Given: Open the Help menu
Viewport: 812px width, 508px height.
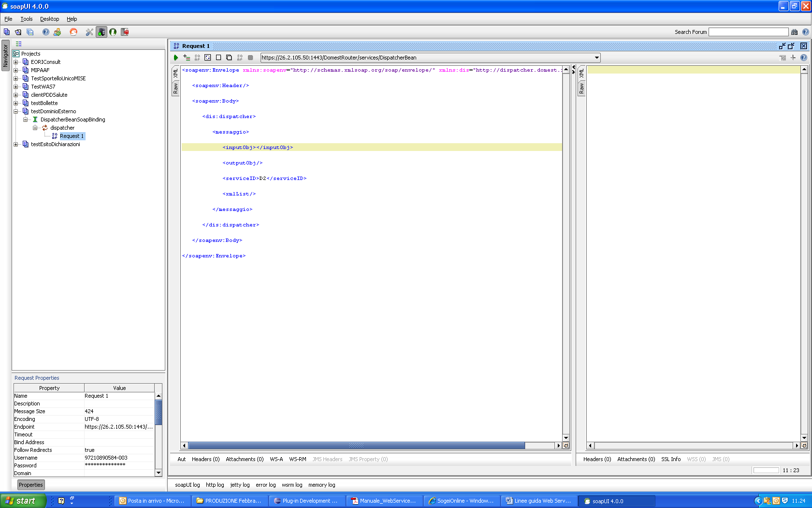Looking at the screenshot, I should point(72,19).
